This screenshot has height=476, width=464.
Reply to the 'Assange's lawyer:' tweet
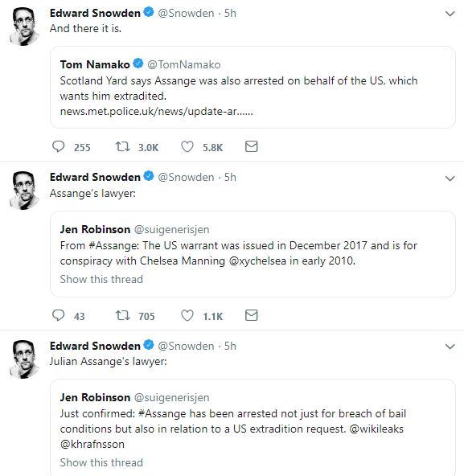coord(59,315)
